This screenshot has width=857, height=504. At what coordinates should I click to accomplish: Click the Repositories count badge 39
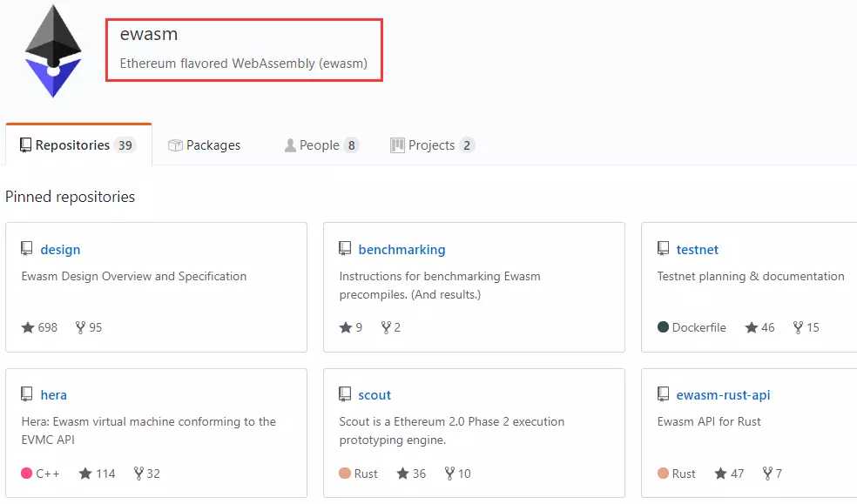click(x=125, y=145)
